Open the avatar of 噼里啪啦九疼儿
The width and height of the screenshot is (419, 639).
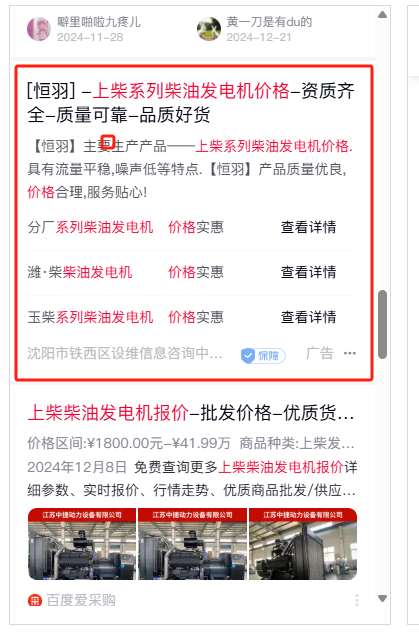point(39,29)
